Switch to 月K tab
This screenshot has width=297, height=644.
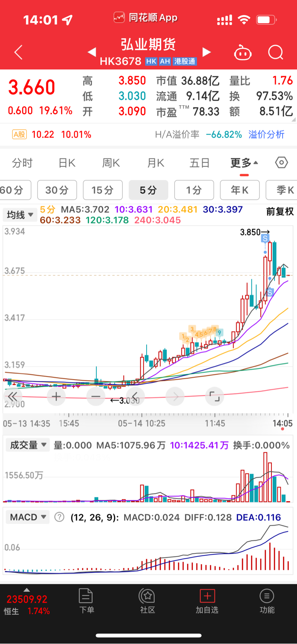(155, 163)
